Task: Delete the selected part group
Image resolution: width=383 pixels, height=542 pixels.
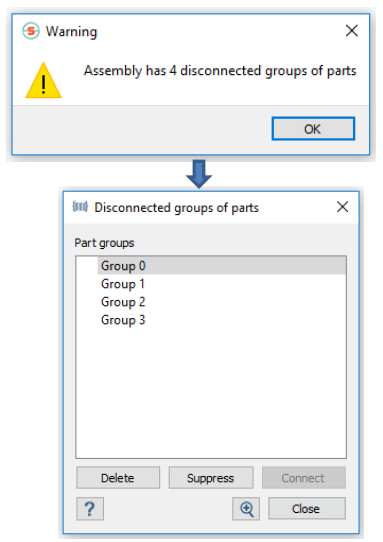Action: pyautogui.click(x=118, y=478)
